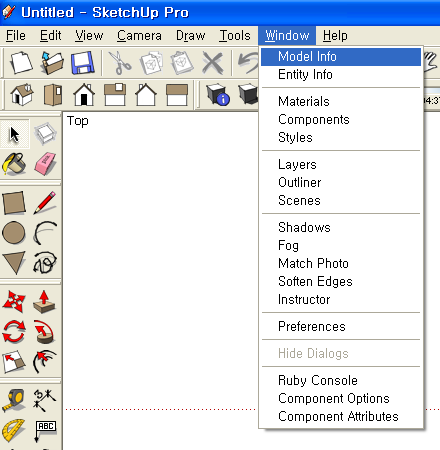Open the Tools menu
The width and height of the screenshot is (440, 450).
coord(235,36)
